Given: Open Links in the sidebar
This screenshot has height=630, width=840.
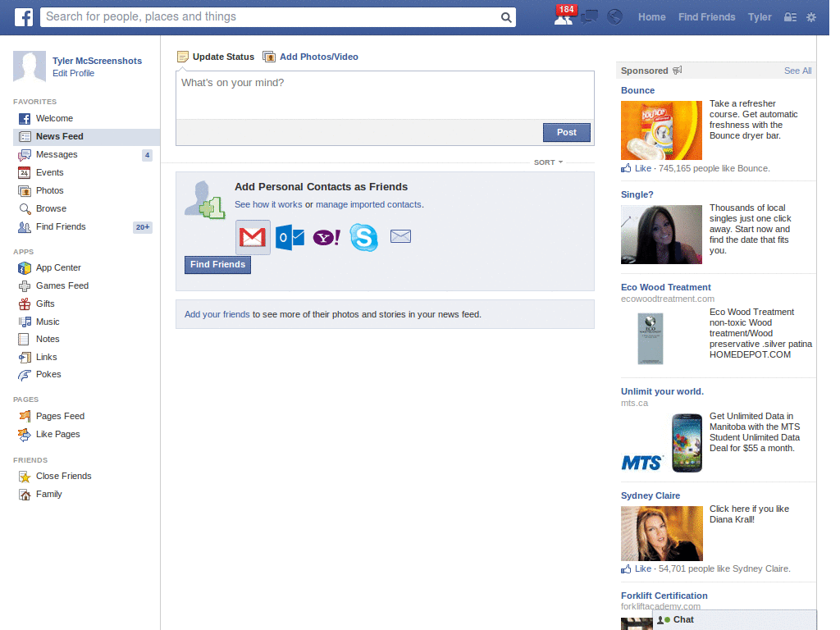Looking at the screenshot, I should click(86, 358).
